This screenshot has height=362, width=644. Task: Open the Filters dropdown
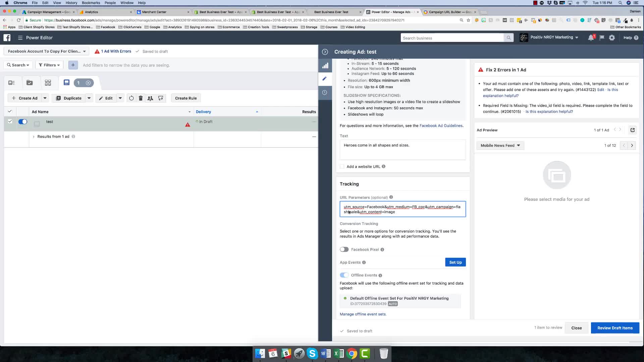click(x=49, y=65)
